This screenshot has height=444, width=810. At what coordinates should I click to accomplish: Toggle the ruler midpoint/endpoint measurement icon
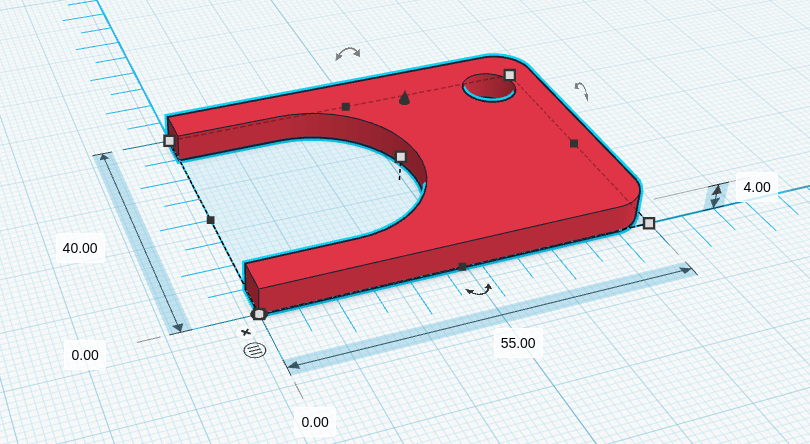tap(255, 350)
